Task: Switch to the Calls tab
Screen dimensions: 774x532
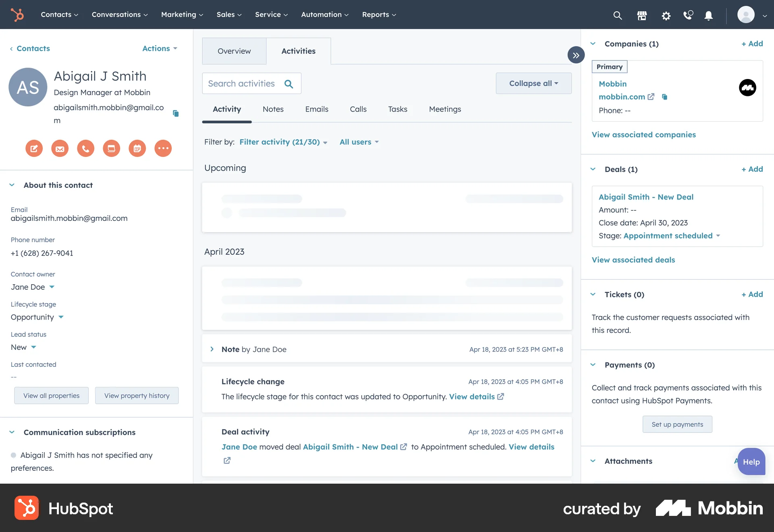Action: [x=358, y=109]
